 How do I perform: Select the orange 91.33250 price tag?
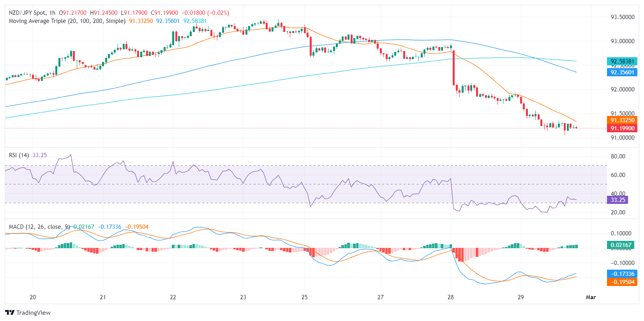coord(622,120)
